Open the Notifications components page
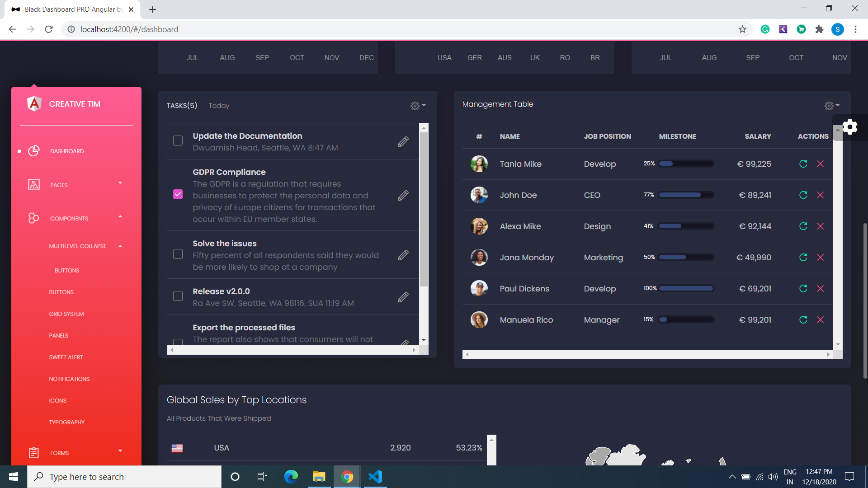 point(69,379)
